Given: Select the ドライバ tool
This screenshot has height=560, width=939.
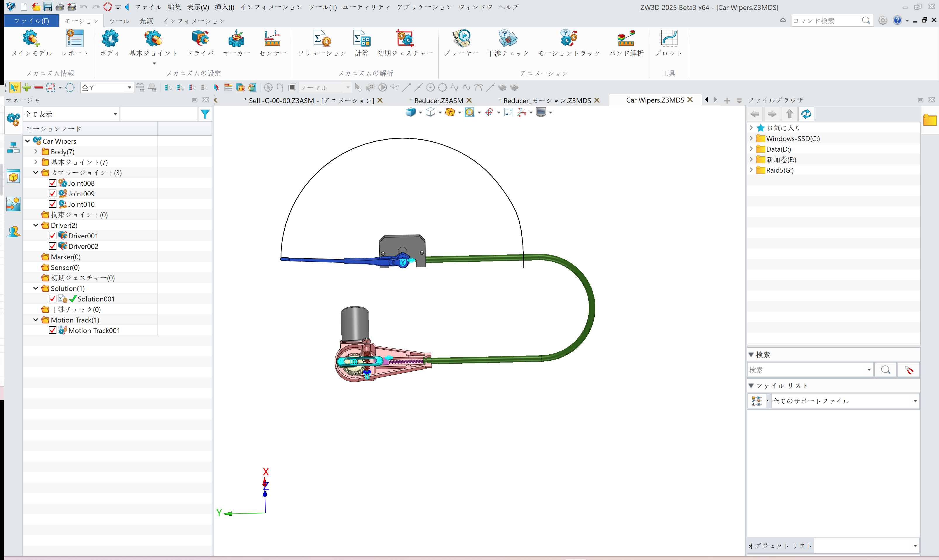Looking at the screenshot, I should [200, 43].
